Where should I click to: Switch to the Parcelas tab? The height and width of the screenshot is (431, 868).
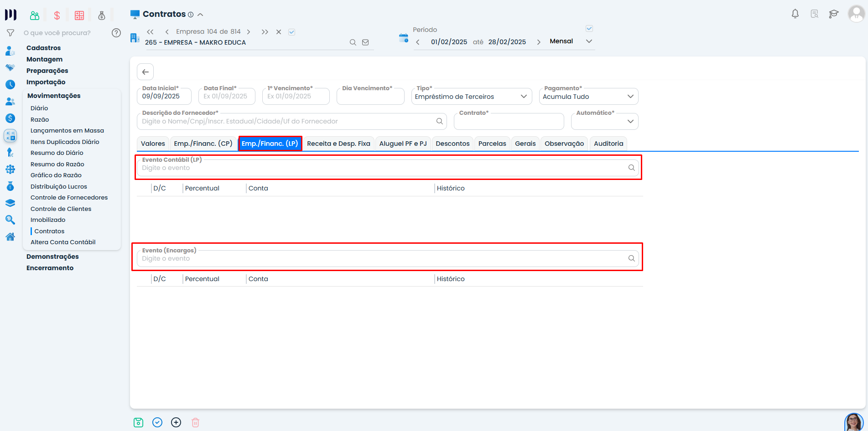pyautogui.click(x=492, y=144)
